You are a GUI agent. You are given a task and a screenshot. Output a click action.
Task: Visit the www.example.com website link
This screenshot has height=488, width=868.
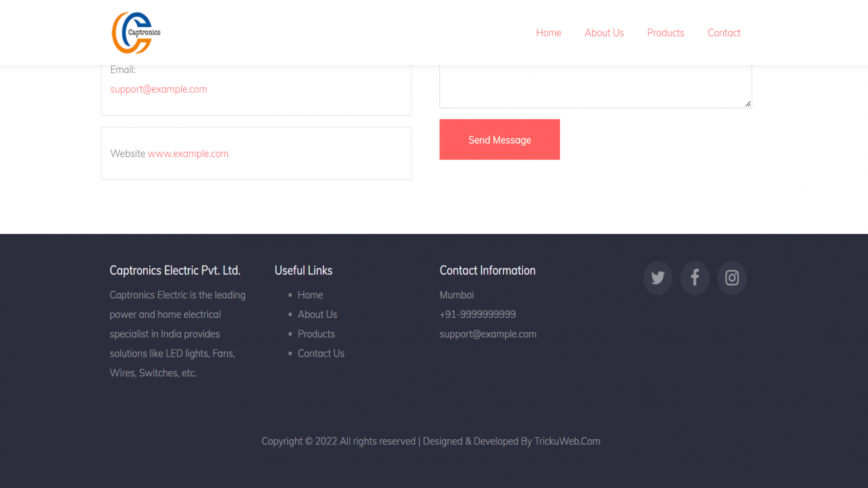point(188,154)
